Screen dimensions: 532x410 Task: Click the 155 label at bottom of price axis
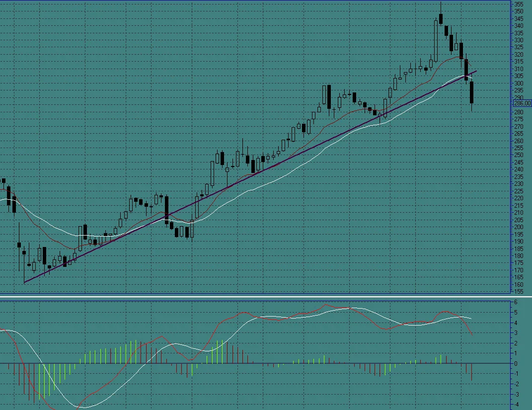click(x=519, y=292)
